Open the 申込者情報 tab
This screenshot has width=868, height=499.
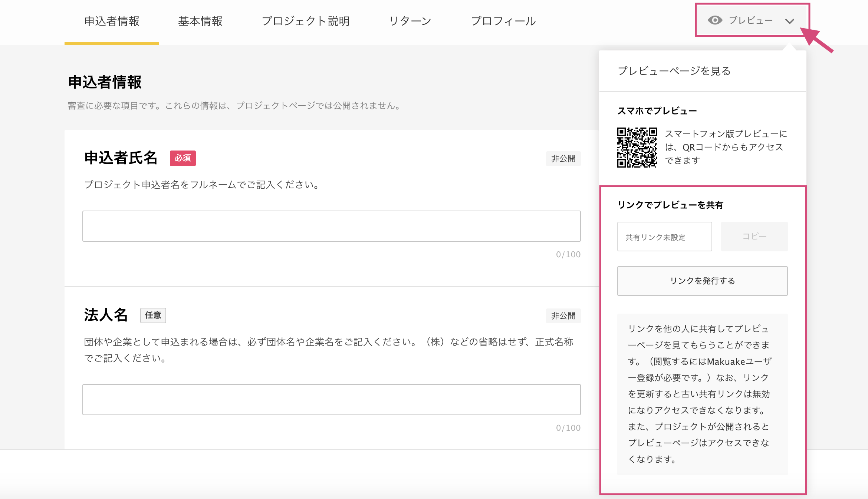point(112,21)
